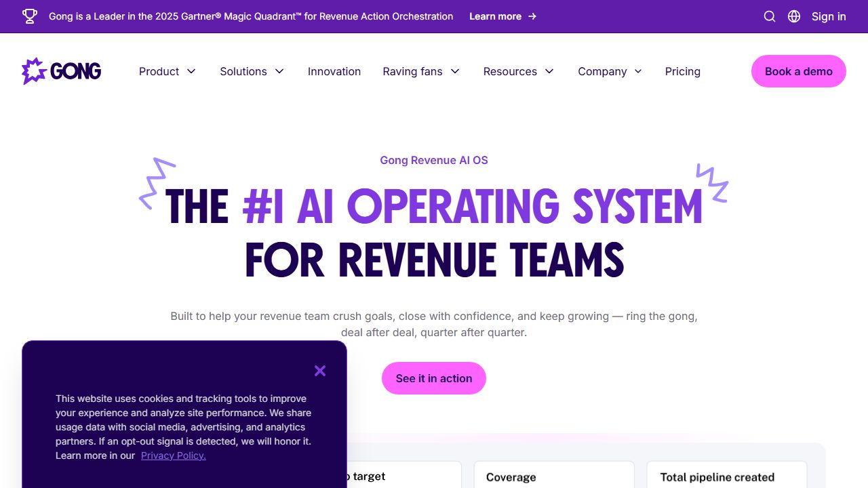868x488 pixels.
Task: Click the trophy icon in the announcement banner
Action: coord(29,16)
